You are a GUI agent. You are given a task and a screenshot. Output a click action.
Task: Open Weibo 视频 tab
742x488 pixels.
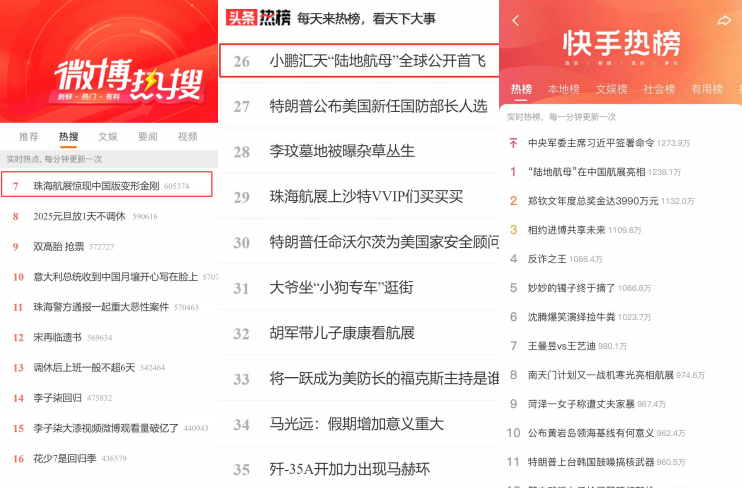[x=187, y=137]
